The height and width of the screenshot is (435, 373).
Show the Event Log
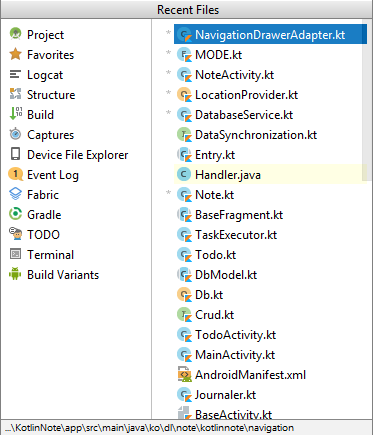point(53,175)
